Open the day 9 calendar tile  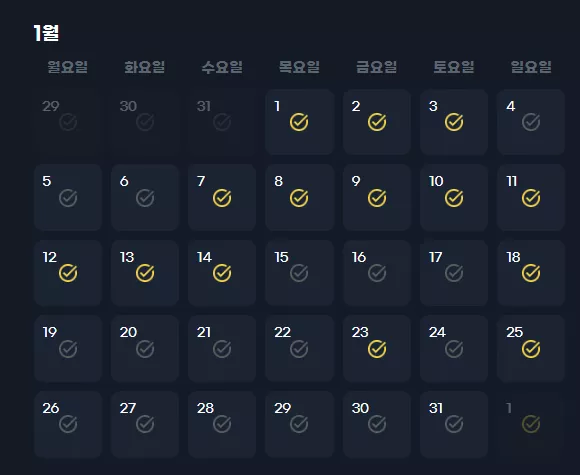377,198
